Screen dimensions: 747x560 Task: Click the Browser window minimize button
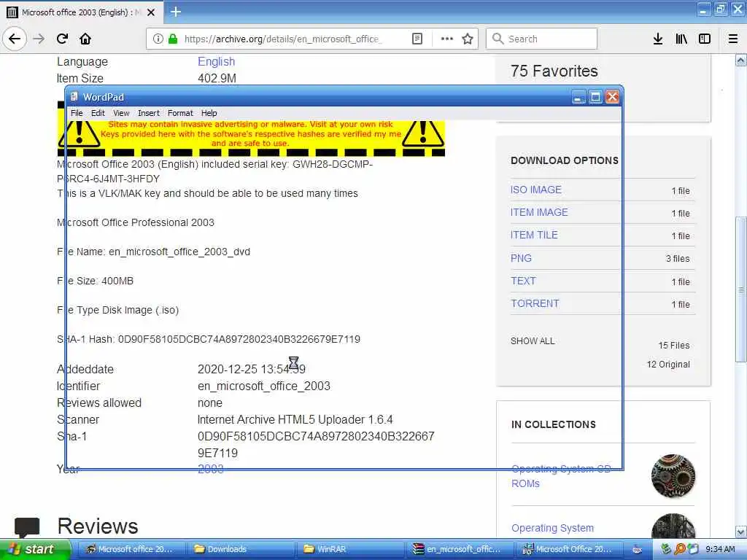coord(704,9)
